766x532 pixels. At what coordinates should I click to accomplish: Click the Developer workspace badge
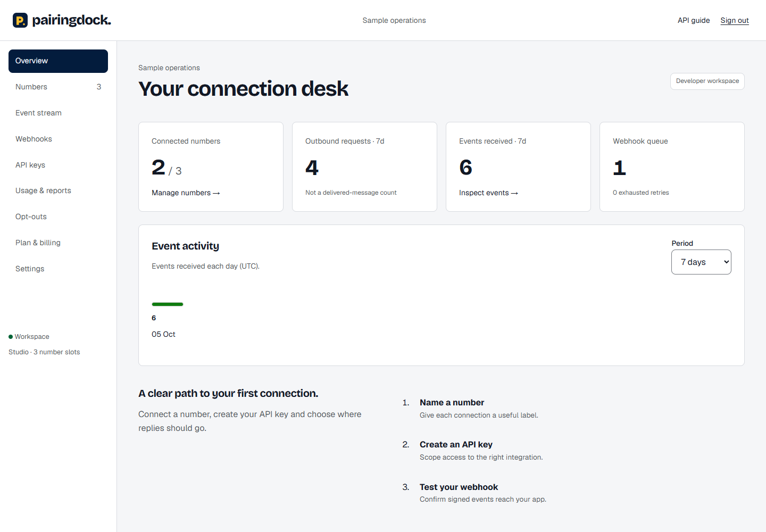click(x=707, y=81)
